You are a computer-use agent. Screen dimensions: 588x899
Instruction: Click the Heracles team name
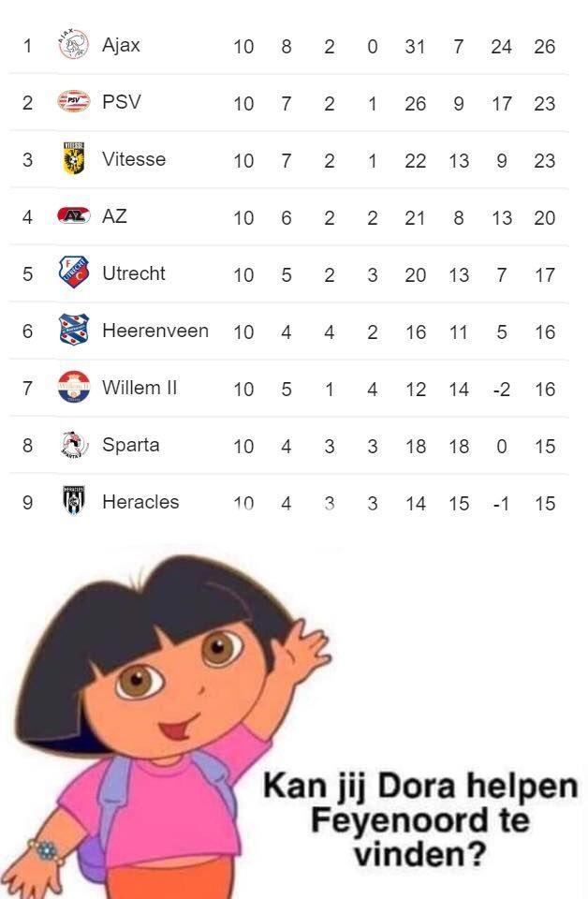tap(140, 502)
